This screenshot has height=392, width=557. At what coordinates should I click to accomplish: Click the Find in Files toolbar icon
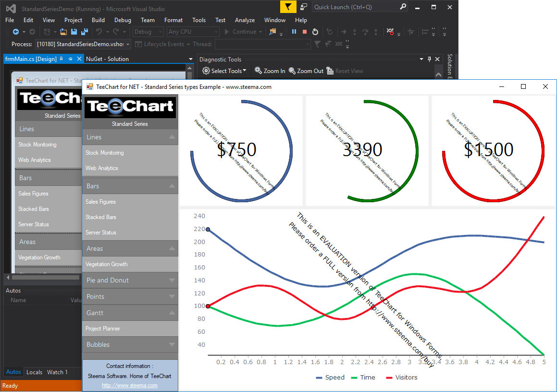point(272,32)
